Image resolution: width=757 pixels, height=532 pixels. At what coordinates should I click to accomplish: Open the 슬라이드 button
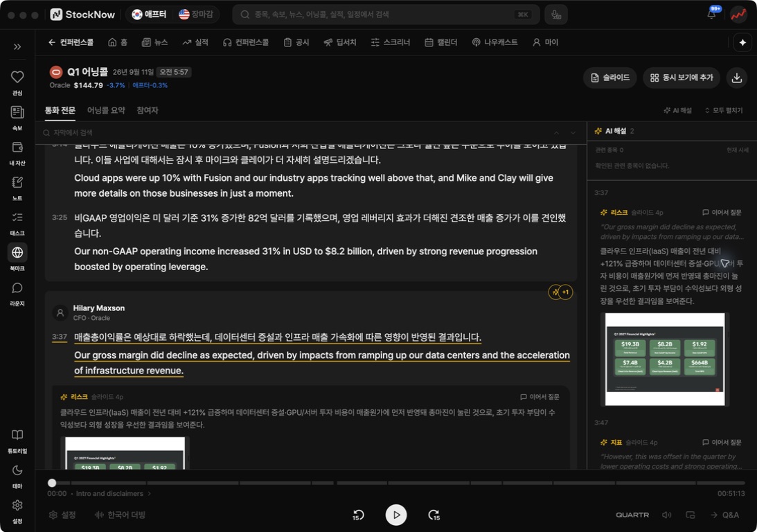[x=610, y=78]
